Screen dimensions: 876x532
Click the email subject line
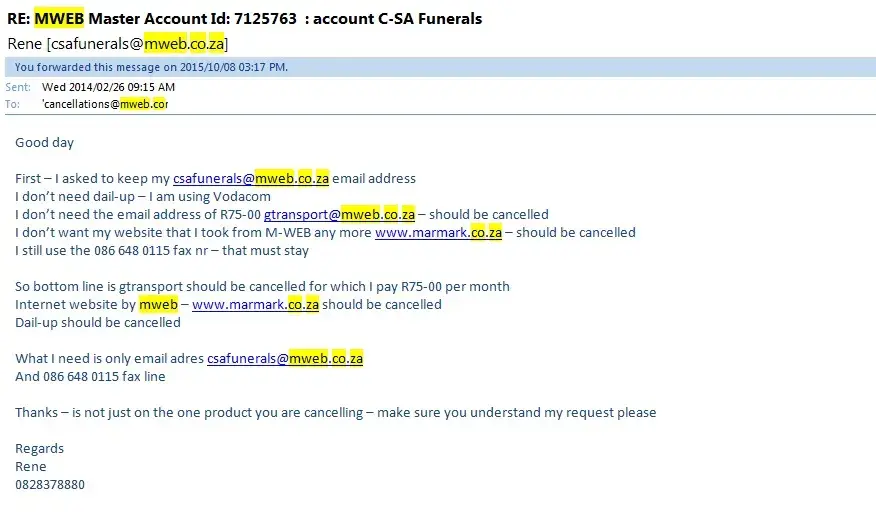tap(244, 18)
